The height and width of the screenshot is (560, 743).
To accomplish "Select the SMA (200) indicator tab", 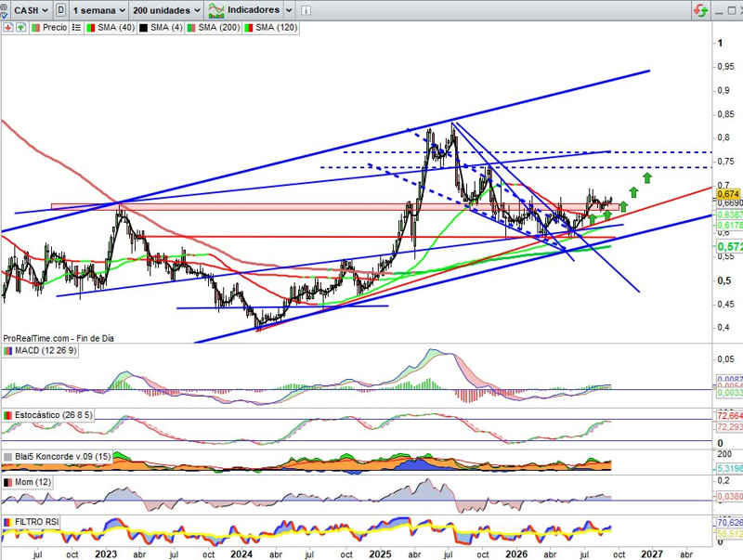I will tap(214, 28).
